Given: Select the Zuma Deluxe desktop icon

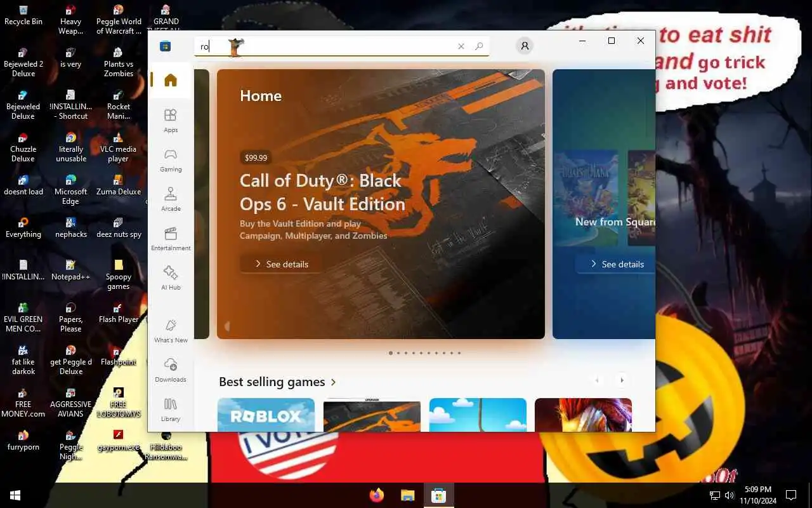Looking at the screenshot, I should pos(119,185).
